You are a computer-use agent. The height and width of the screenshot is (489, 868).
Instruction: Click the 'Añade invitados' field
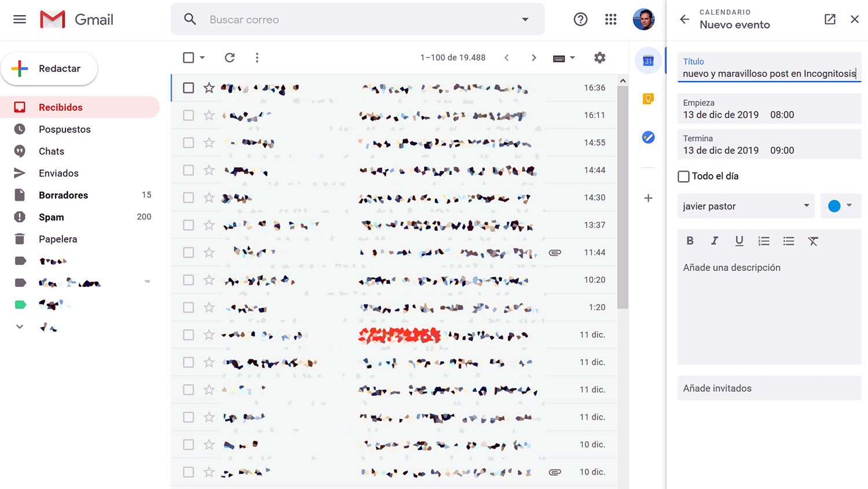[x=769, y=388]
